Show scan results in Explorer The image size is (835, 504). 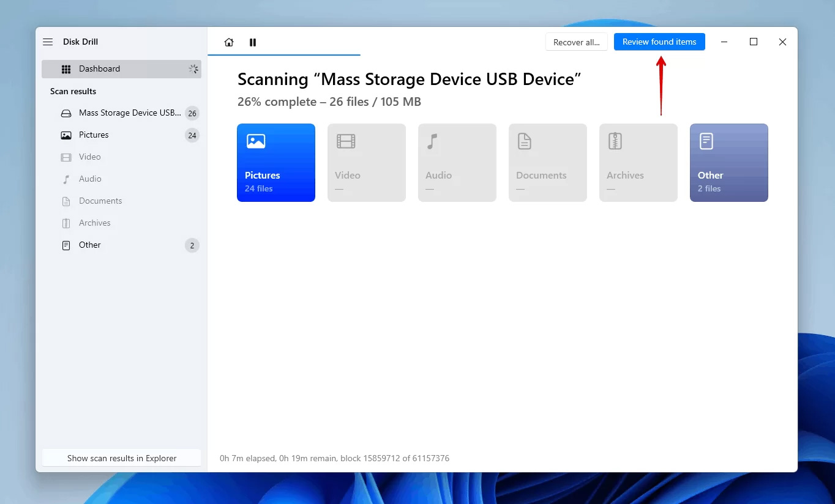click(122, 458)
